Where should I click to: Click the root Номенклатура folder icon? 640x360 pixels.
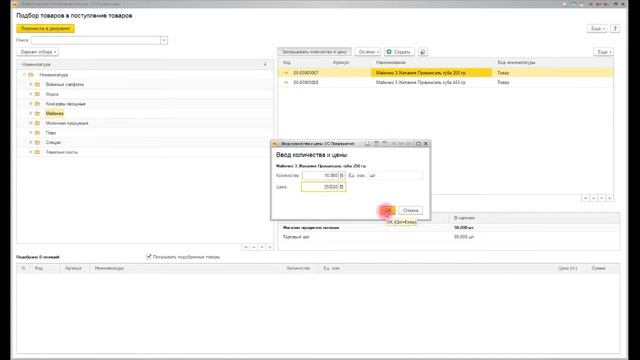pos(31,75)
